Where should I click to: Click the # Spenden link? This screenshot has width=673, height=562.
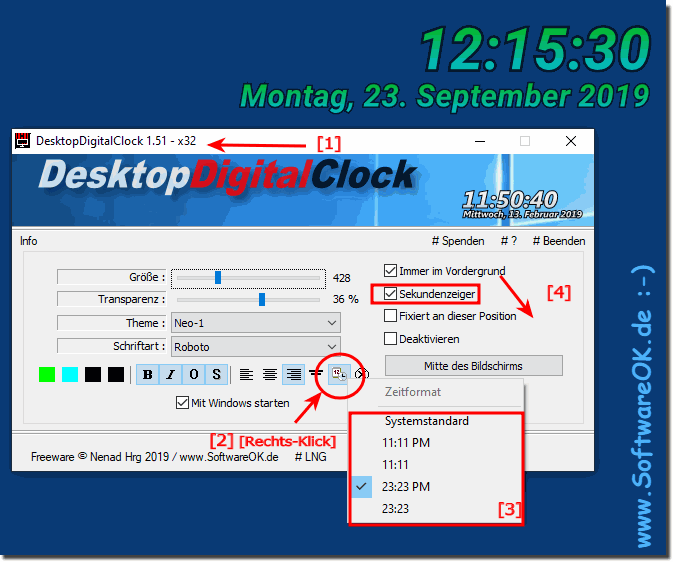pos(458,241)
